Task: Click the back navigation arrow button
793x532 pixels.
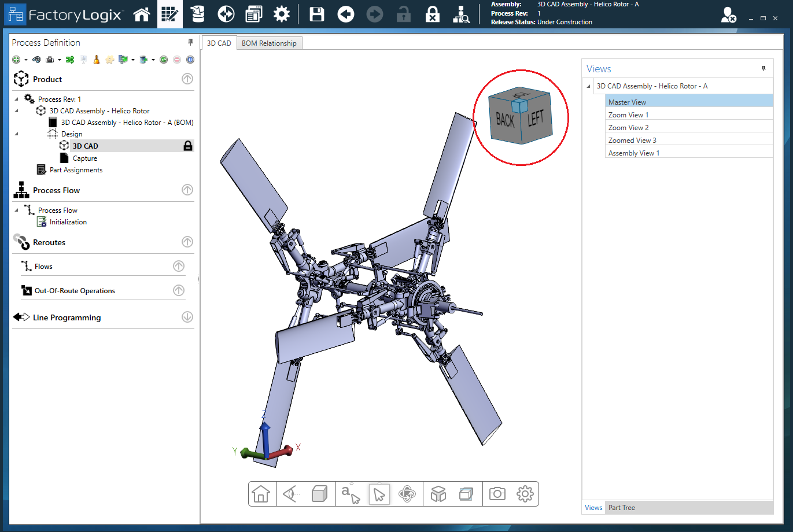Action: point(345,14)
